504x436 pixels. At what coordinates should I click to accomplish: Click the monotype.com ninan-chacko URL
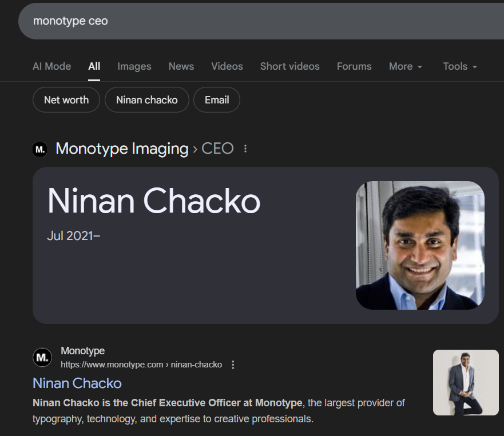tap(141, 365)
